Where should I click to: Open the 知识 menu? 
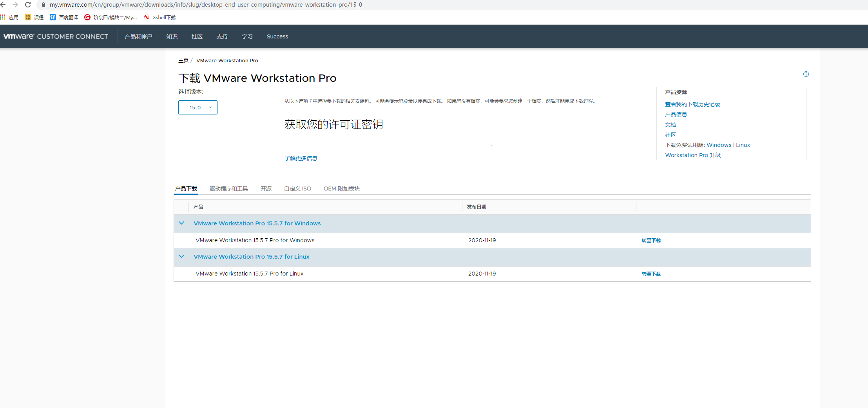coord(172,36)
